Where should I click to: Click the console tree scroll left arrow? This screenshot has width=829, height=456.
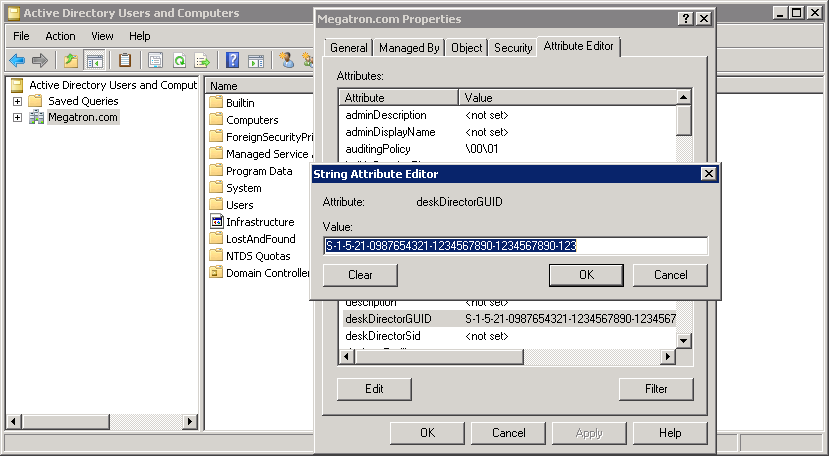tap(14, 422)
